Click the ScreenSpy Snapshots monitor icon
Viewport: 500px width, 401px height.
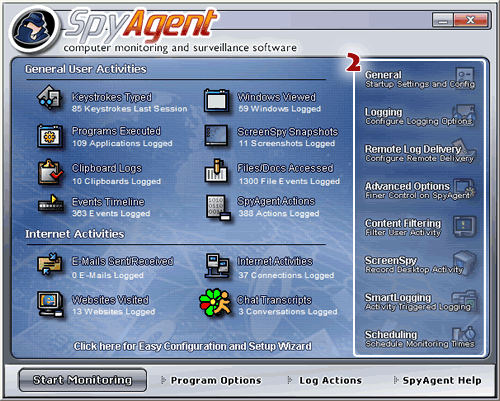click(x=217, y=136)
